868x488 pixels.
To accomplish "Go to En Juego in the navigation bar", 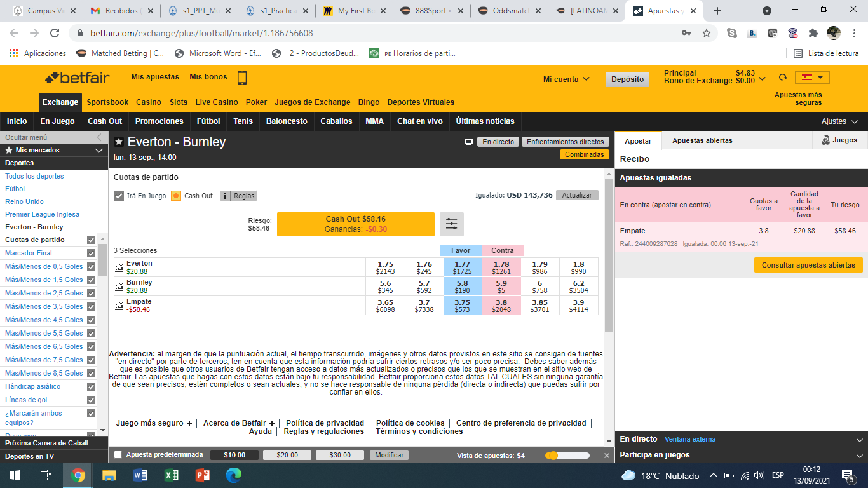I will point(57,121).
